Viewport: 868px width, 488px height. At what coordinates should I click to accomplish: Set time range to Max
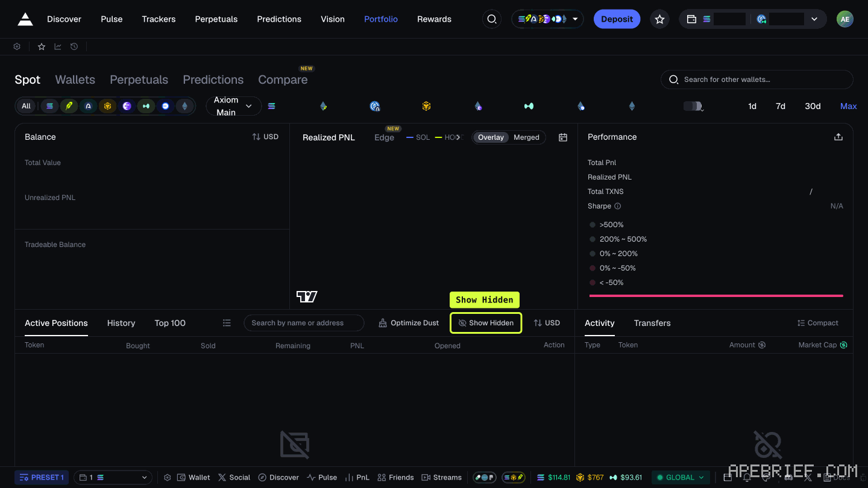point(848,106)
